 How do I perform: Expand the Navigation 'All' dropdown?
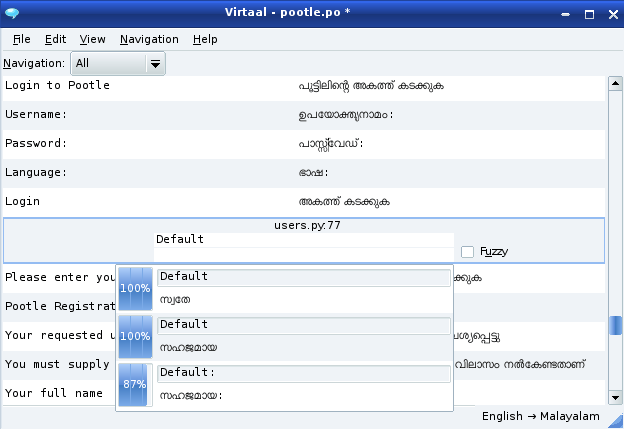(x=118, y=63)
